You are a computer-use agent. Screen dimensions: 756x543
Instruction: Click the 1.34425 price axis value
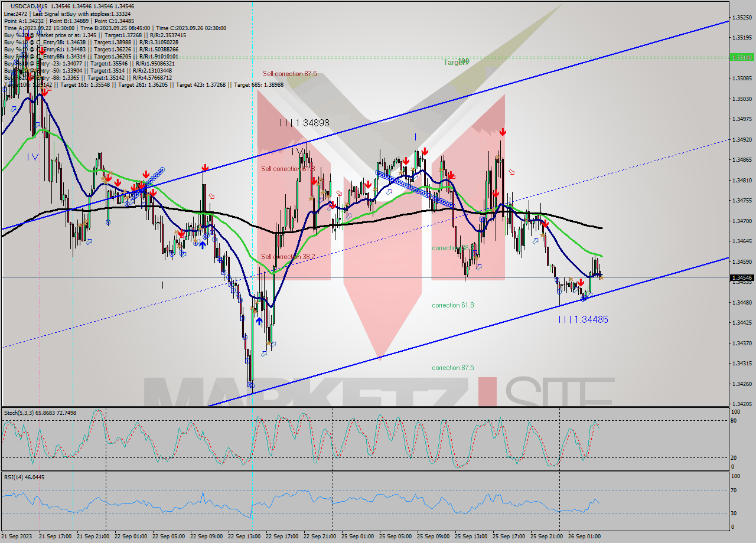(x=741, y=322)
